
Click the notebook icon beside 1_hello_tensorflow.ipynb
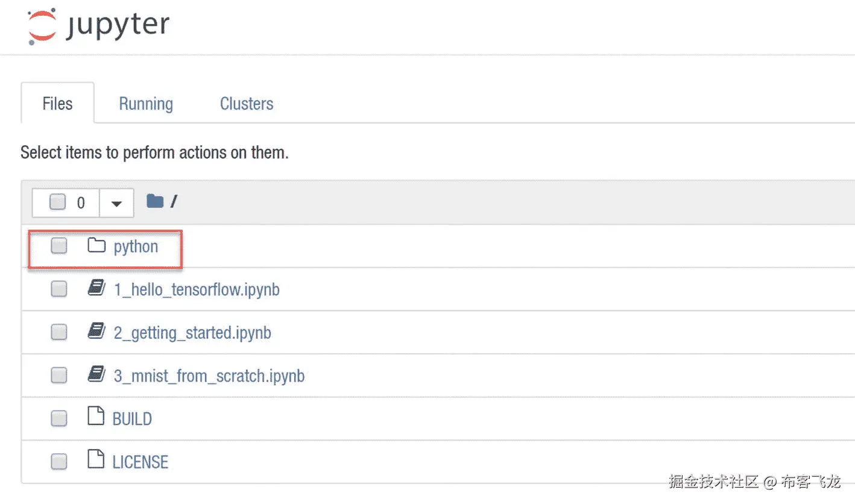96,289
